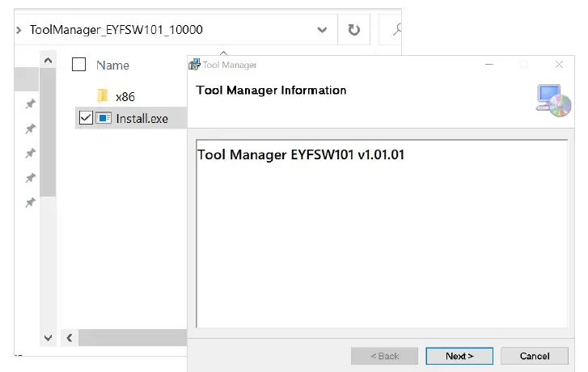588x372 pixels.
Task: Click the topmost pin icon in navigation pane
Action: (x=30, y=104)
